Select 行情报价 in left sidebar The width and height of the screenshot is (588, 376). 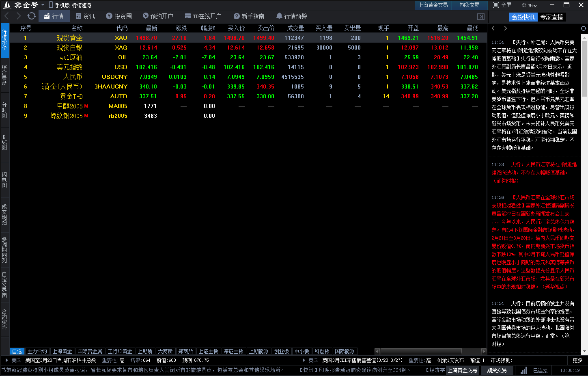point(4,39)
